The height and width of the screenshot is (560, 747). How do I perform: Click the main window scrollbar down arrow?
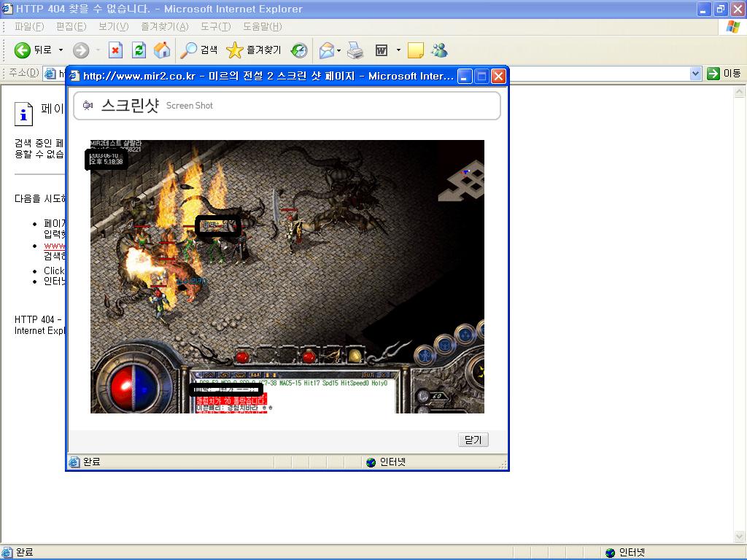(x=740, y=537)
